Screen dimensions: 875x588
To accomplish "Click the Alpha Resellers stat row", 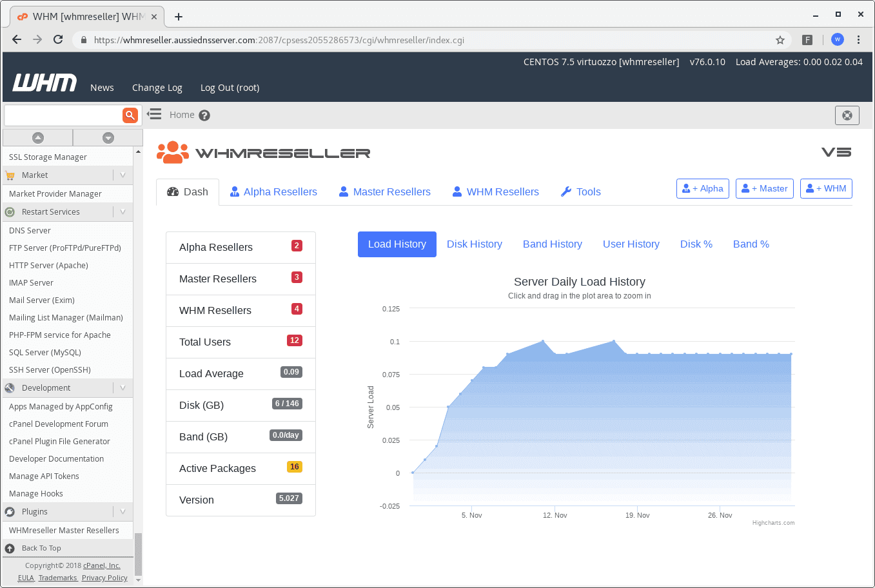I will pos(241,248).
